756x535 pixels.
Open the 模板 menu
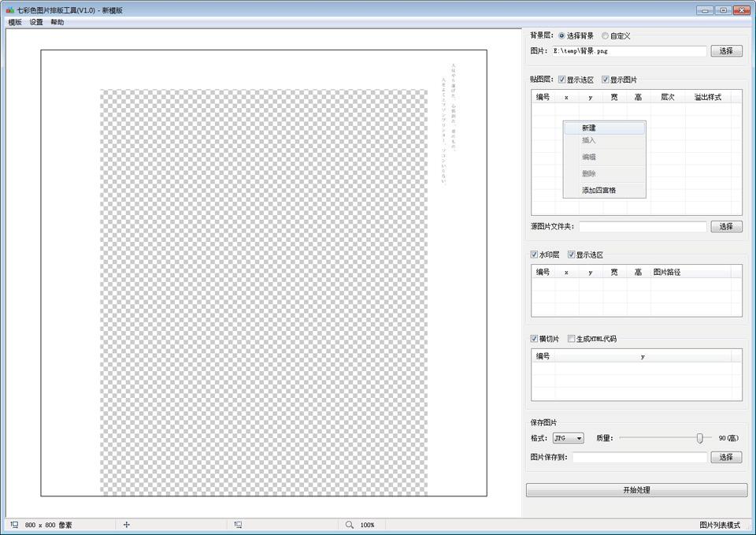pyautogui.click(x=15, y=23)
